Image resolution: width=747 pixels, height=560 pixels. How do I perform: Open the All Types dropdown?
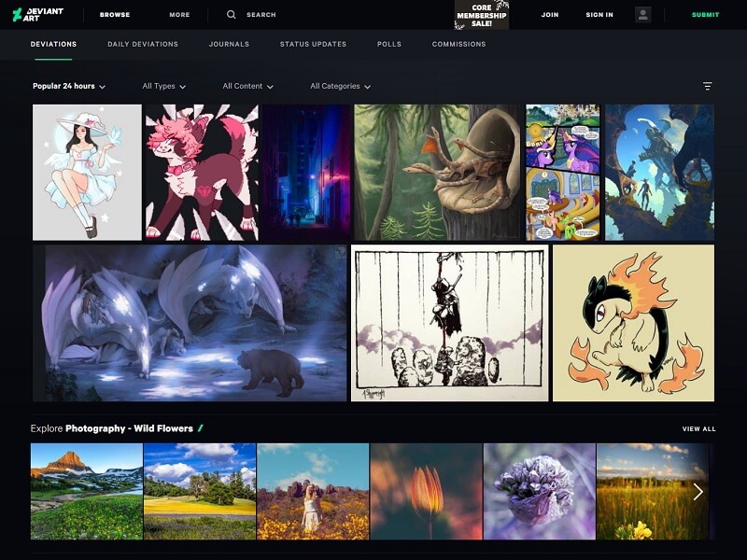pyautogui.click(x=164, y=86)
